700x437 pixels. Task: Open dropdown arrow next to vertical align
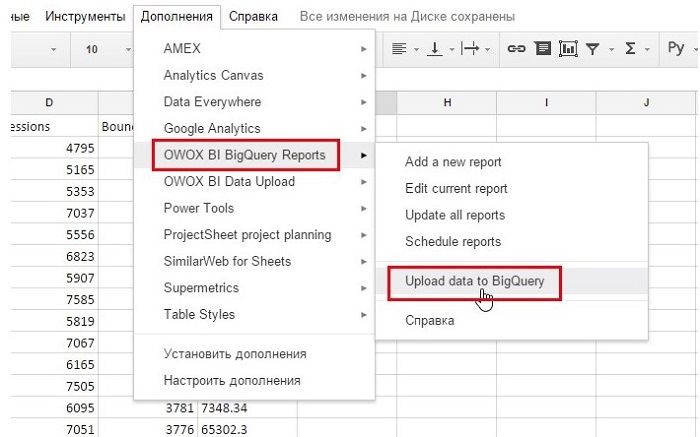[x=451, y=49]
